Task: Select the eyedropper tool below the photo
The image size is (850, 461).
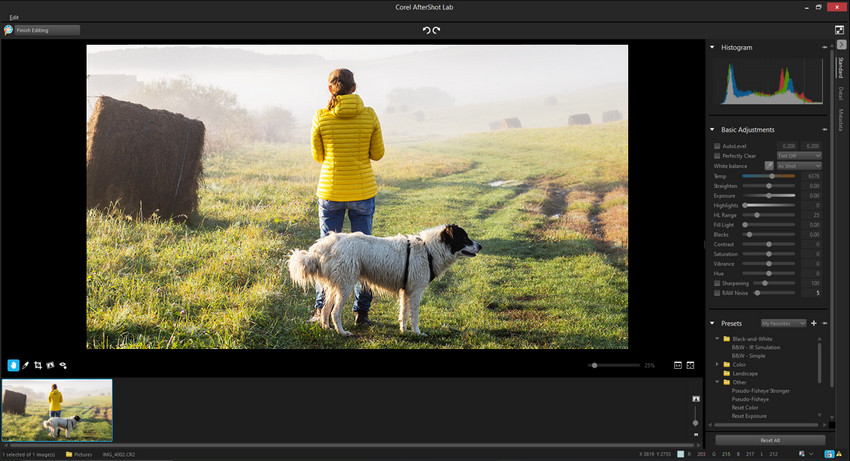Action: point(25,366)
